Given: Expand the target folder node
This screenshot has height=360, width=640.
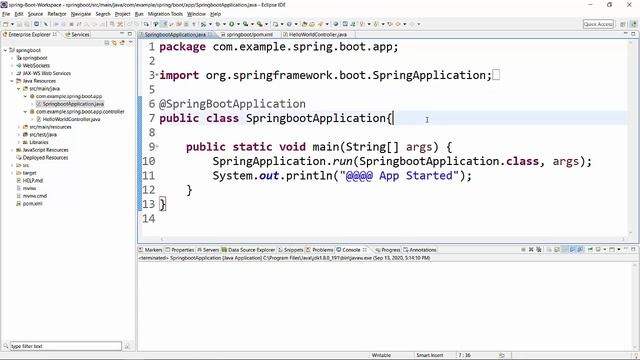Looking at the screenshot, I should point(12,173).
